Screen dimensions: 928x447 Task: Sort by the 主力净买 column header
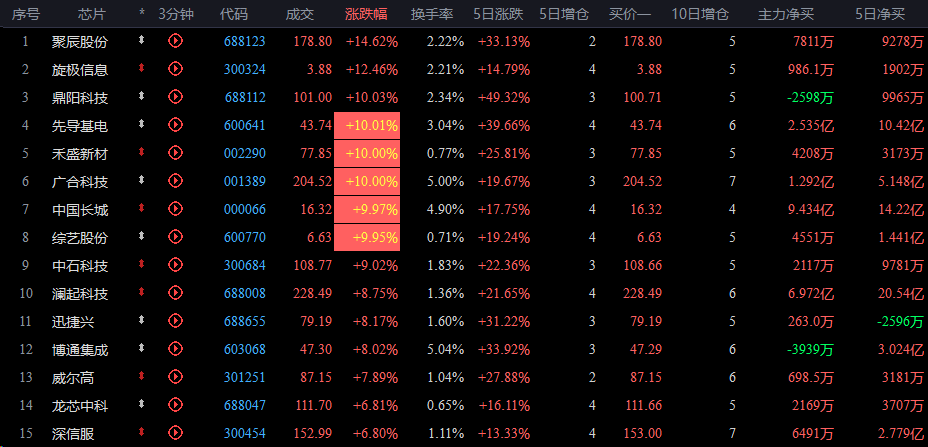click(x=786, y=14)
